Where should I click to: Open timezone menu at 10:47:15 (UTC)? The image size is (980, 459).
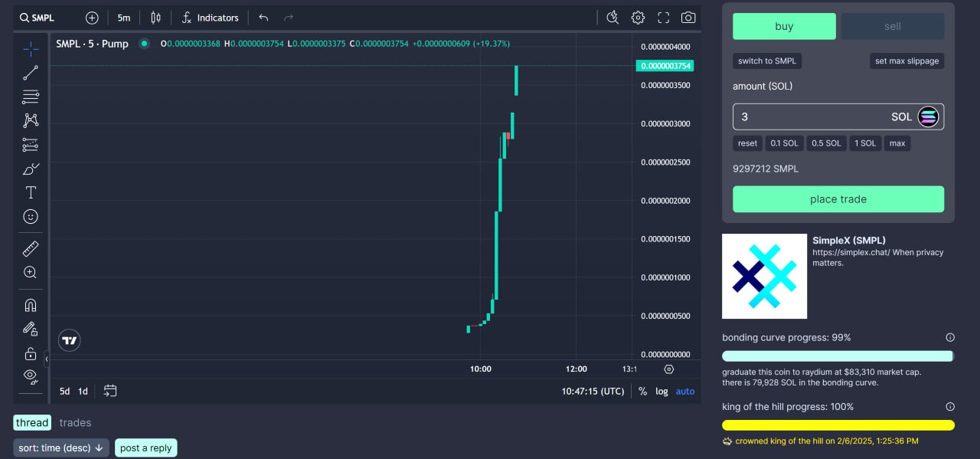(x=593, y=391)
